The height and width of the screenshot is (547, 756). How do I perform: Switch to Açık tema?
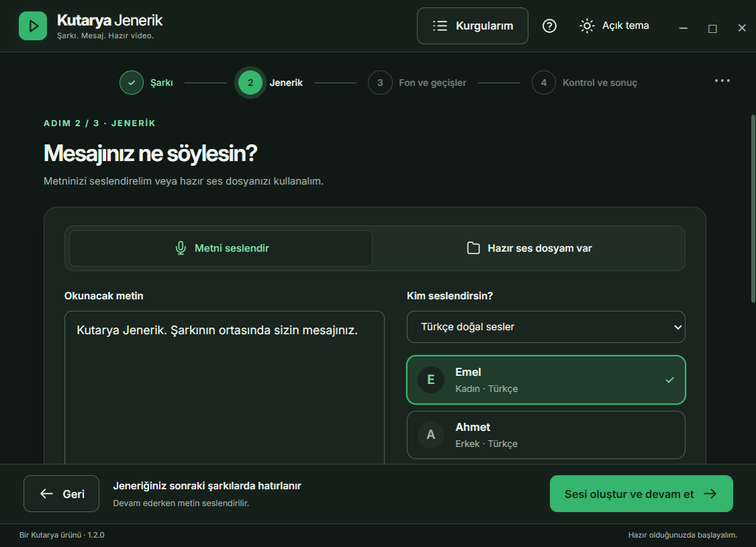click(x=614, y=26)
